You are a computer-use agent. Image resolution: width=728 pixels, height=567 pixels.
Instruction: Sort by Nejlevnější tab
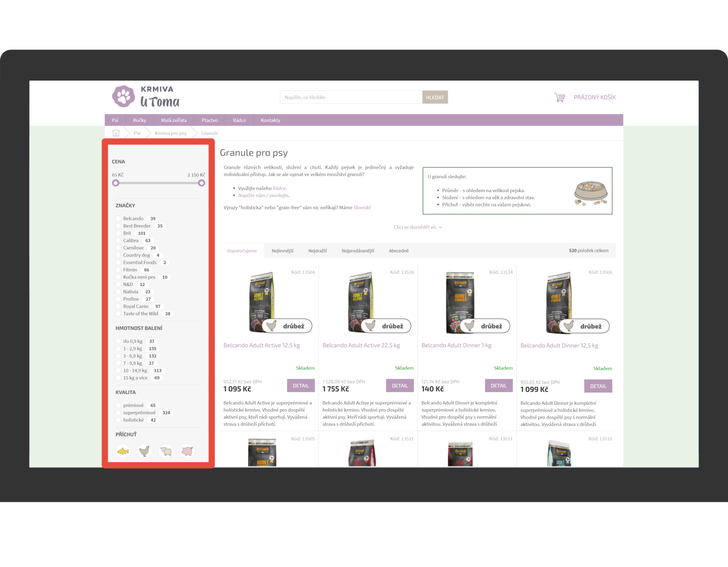pos(283,251)
